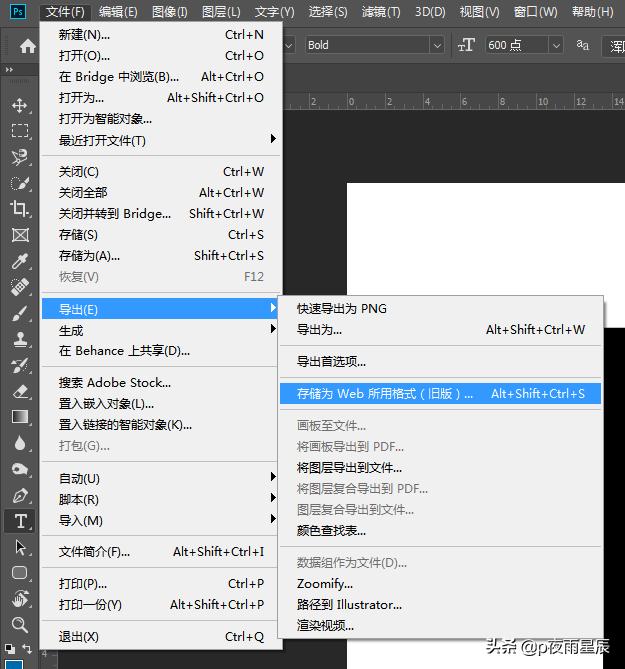Select the Pen tool
Screen dimensions: 625x669
click(20, 495)
